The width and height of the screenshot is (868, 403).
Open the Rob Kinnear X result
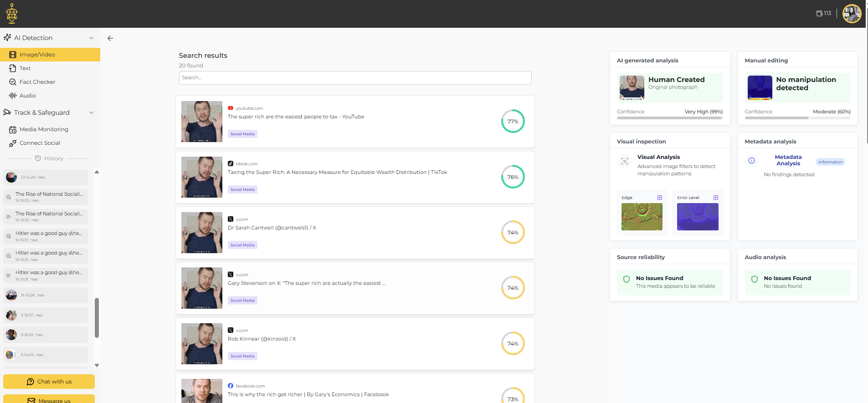(x=355, y=344)
